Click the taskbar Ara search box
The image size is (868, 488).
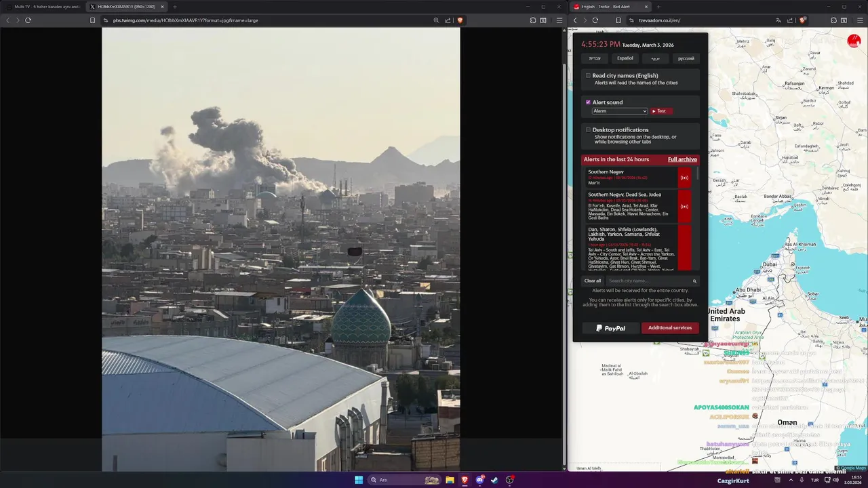tap(403, 480)
